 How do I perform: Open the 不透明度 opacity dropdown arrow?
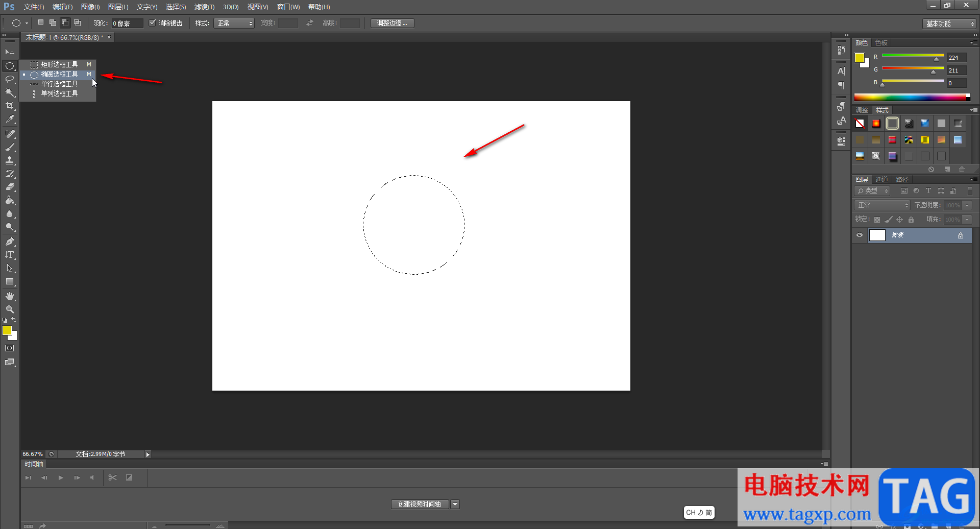tap(967, 205)
